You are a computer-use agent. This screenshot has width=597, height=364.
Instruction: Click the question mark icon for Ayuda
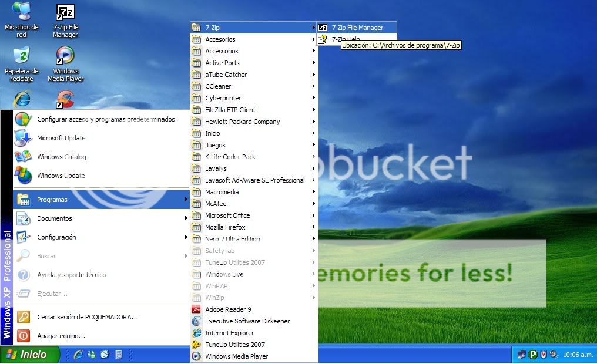tap(24, 275)
